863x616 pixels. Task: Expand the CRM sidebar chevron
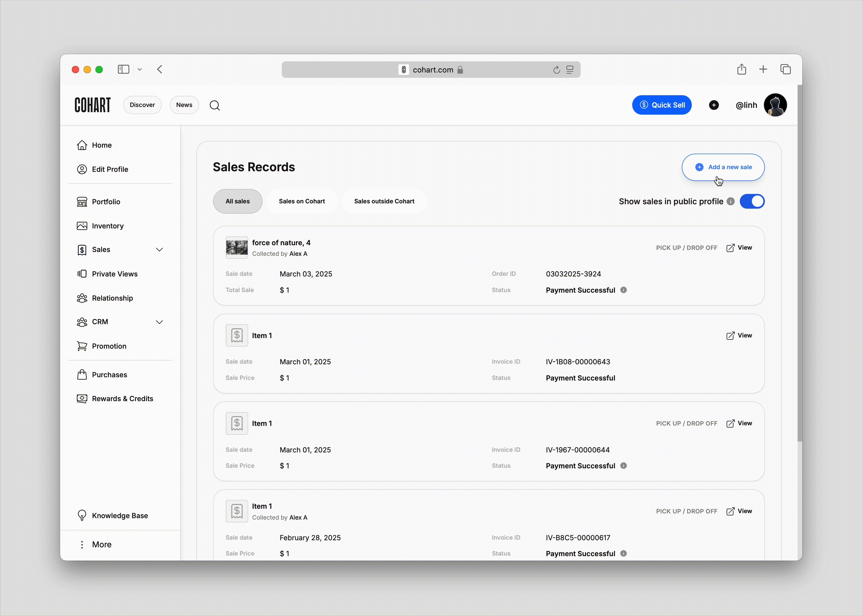click(159, 322)
